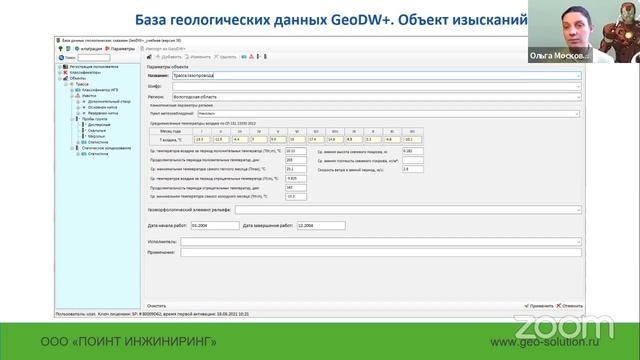Click the document icon beside the key icon
Image resolution: width=640 pixels, height=360 pixels.
pos(68,49)
